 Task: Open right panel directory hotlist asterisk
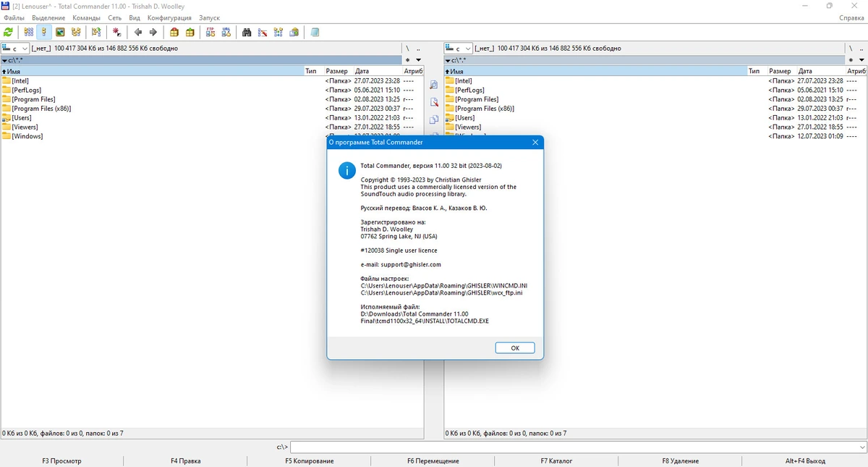pos(851,60)
